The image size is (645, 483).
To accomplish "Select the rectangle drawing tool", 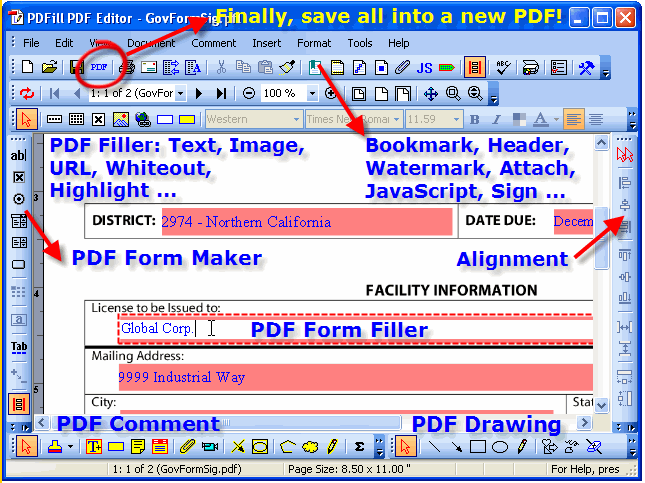I will point(478,446).
